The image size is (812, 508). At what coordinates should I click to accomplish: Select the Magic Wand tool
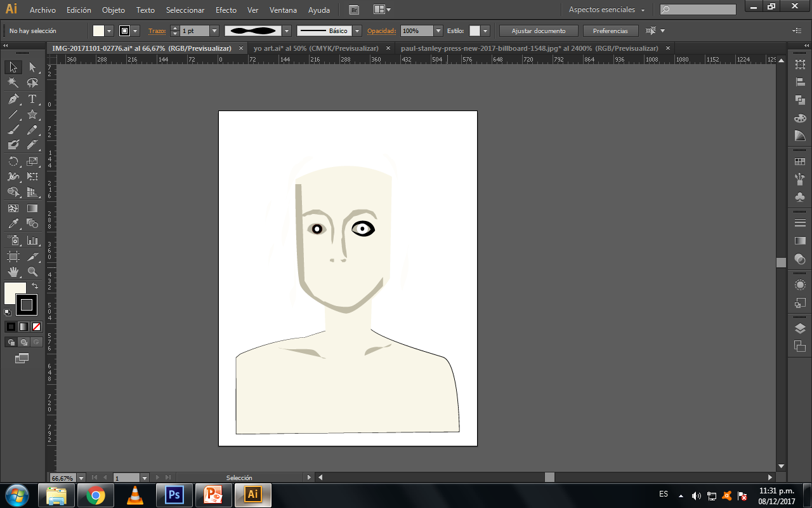click(x=13, y=83)
